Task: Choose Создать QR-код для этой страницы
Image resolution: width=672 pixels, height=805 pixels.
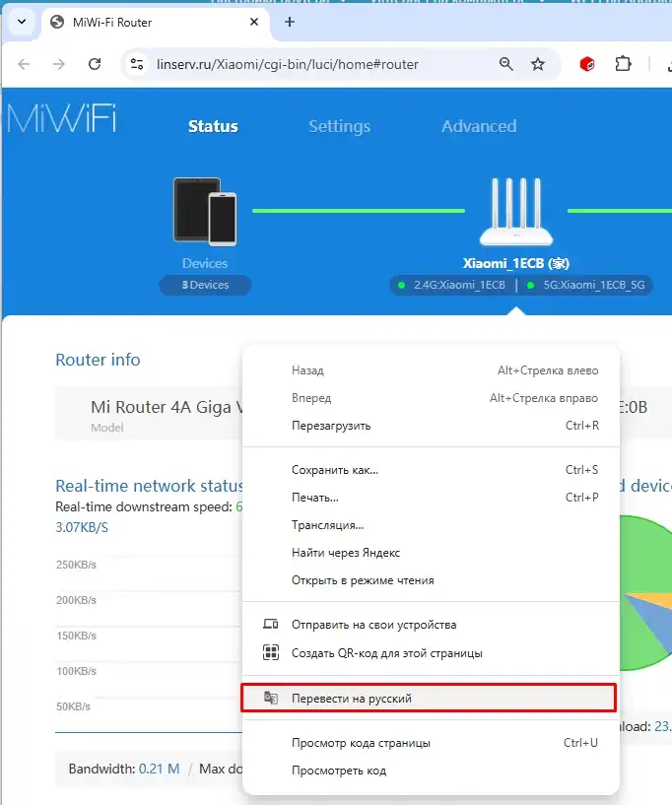Action: coord(431,653)
